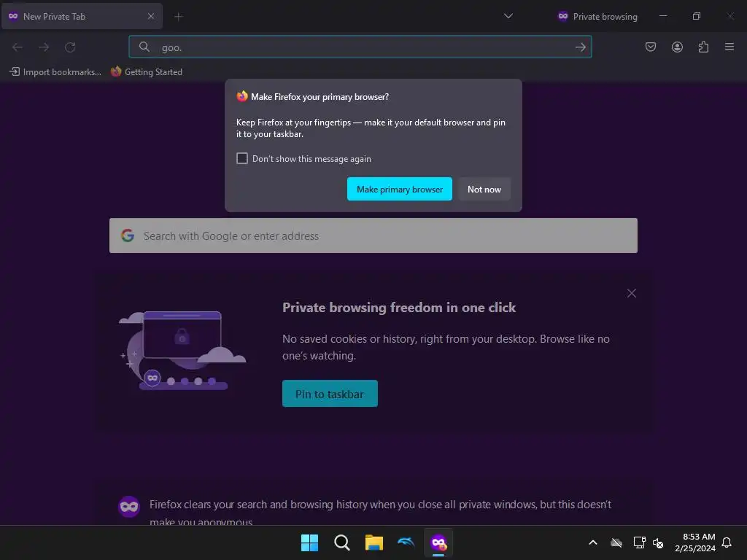Click Import bookmarks in bookmarks toolbar
The image size is (747, 560).
tap(55, 72)
